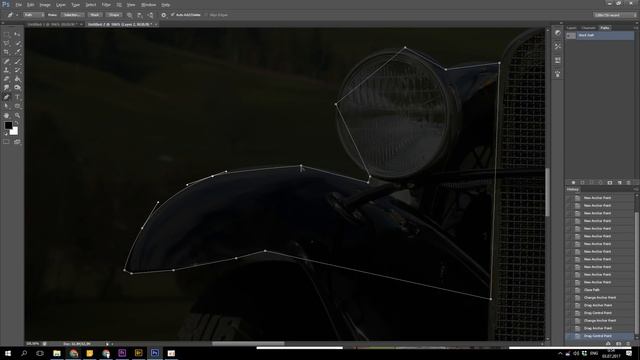Click Load path as selection icon
Viewport: 640px width, 360px height.
(591, 182)
